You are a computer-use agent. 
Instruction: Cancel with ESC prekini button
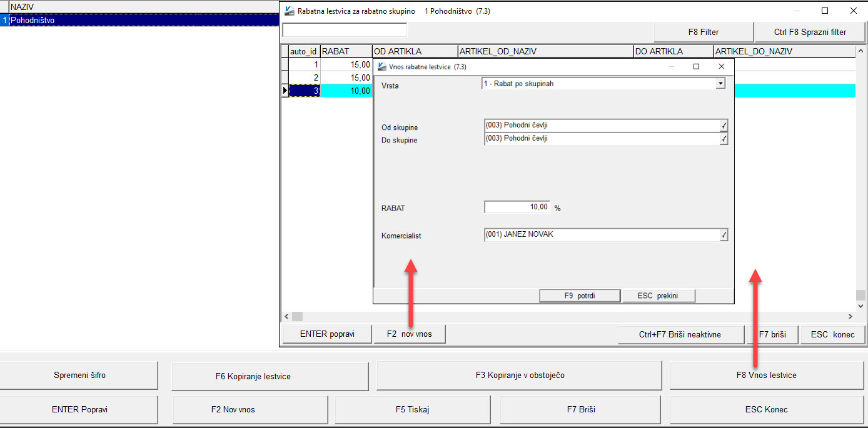(658, 296)
